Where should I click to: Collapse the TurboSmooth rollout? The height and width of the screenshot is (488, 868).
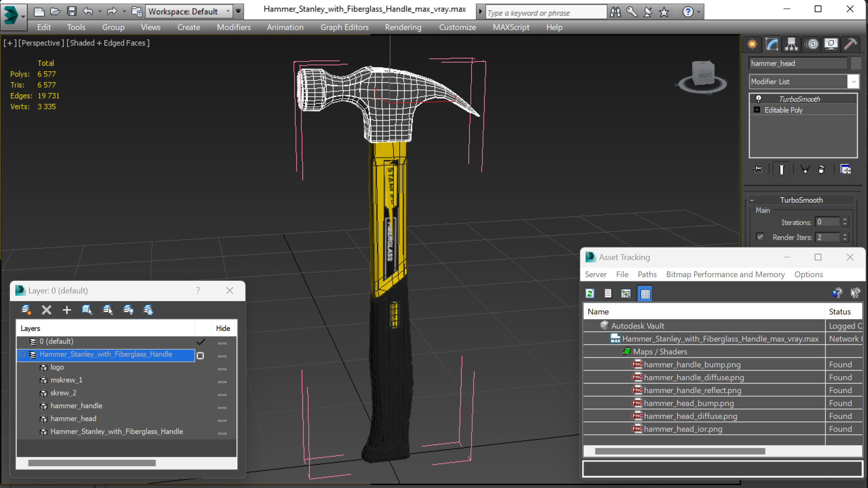click(752, 200)
